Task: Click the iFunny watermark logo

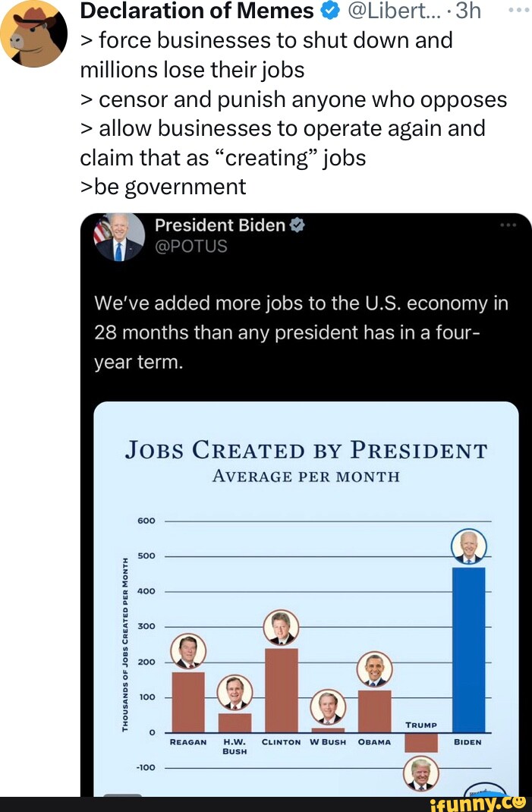Action: coord(477,802)
